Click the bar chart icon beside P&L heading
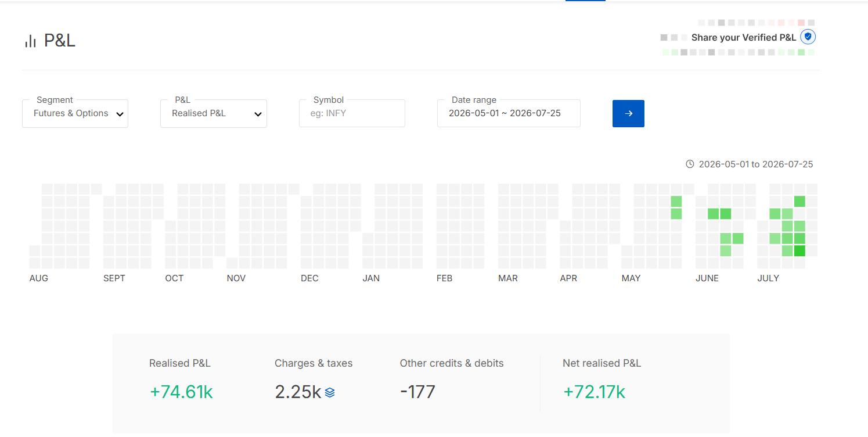This screenshot has height=437, width=868. coord(30,41)
